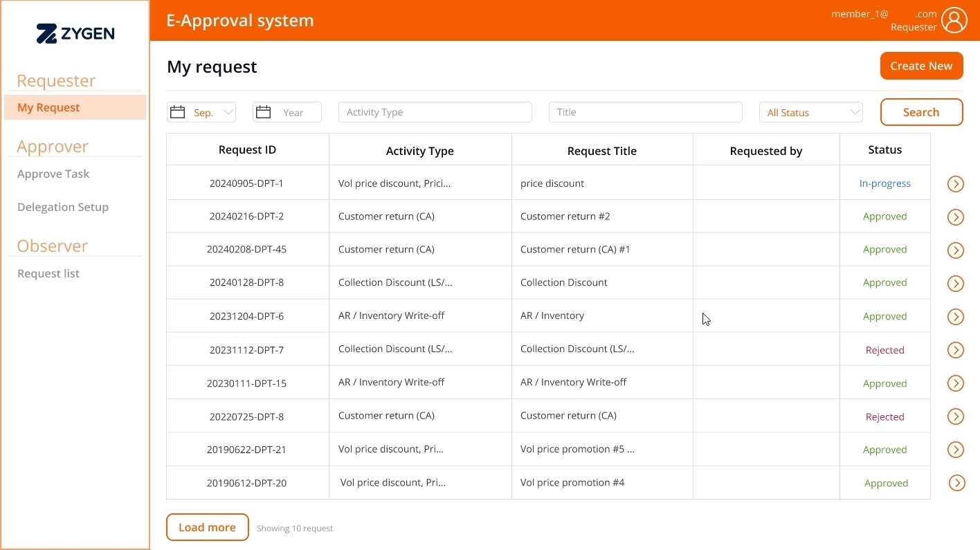Open details arrow for request 20240128-DPT-8
The image size is (980, 550).
click(x=955, y=284)
